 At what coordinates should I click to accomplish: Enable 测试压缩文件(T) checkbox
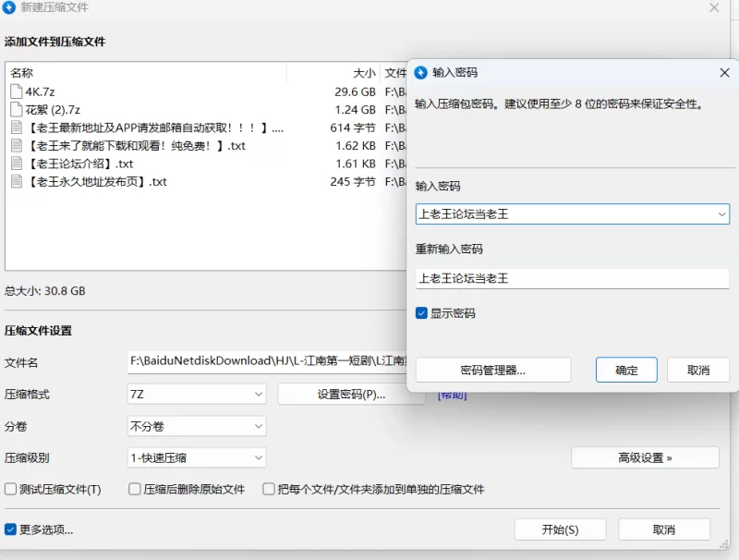(x=11, y=489)
